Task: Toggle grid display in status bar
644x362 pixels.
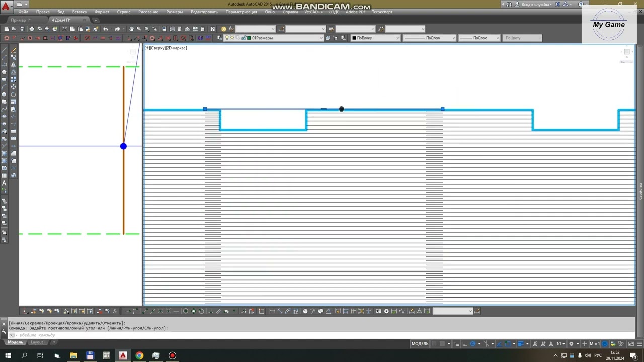Action: click(x=435, y=344)
